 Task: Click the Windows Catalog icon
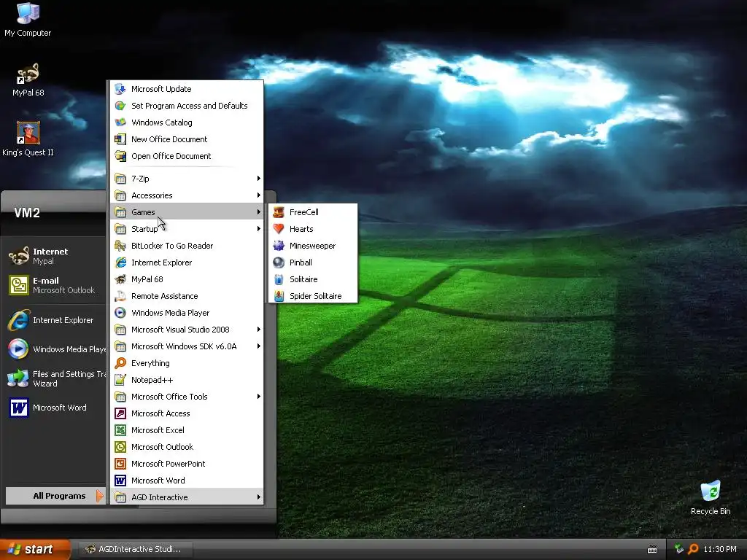point(120,122)
